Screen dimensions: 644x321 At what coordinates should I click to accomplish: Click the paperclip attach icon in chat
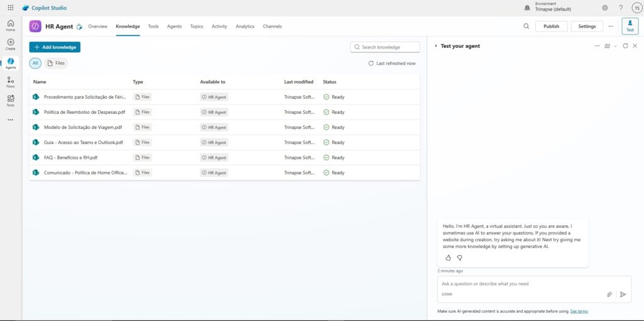[x=609, y=294]
